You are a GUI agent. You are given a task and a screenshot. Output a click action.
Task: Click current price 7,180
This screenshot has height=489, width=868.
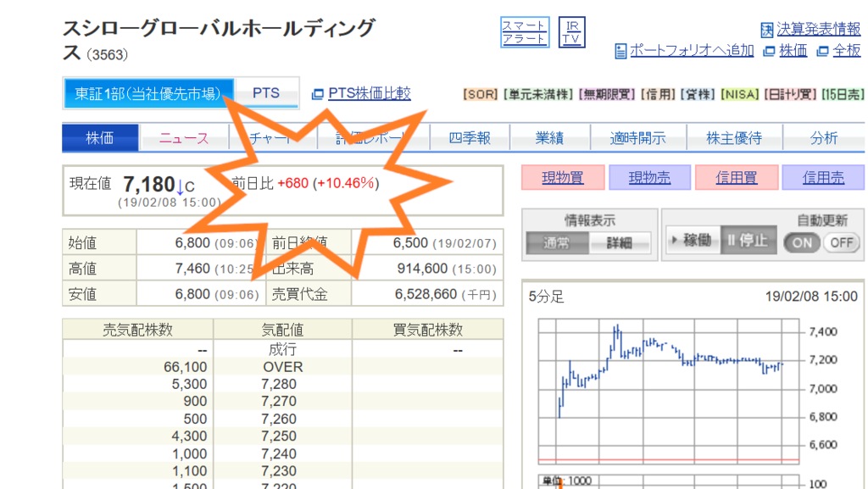pyautogui.click(x=149, y=184)
